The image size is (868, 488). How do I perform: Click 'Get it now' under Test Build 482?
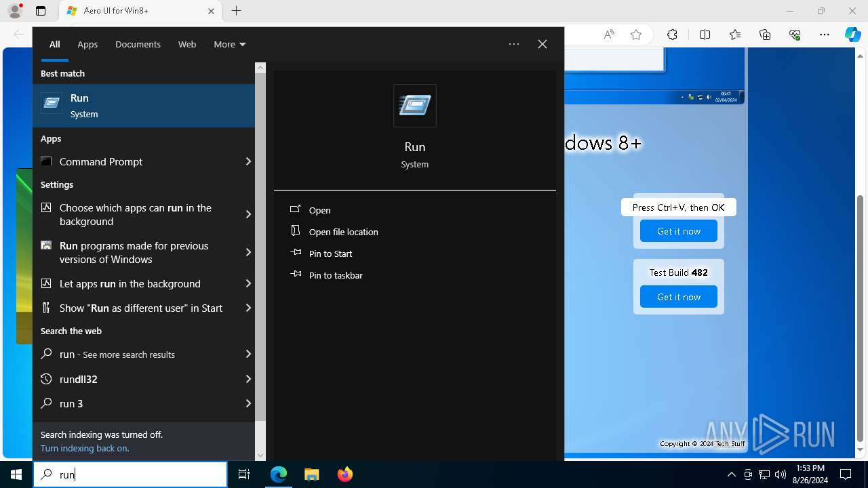point(679,297)
